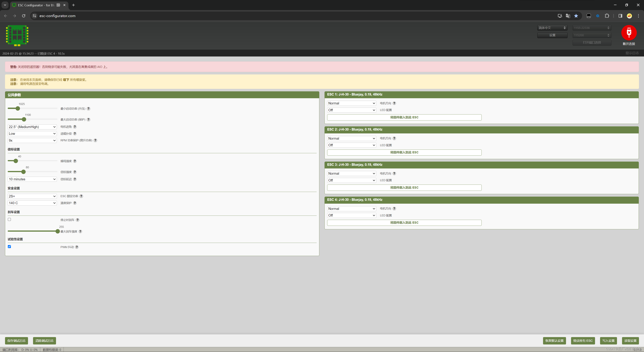Bookmark page with the star icon

(576, 16)
